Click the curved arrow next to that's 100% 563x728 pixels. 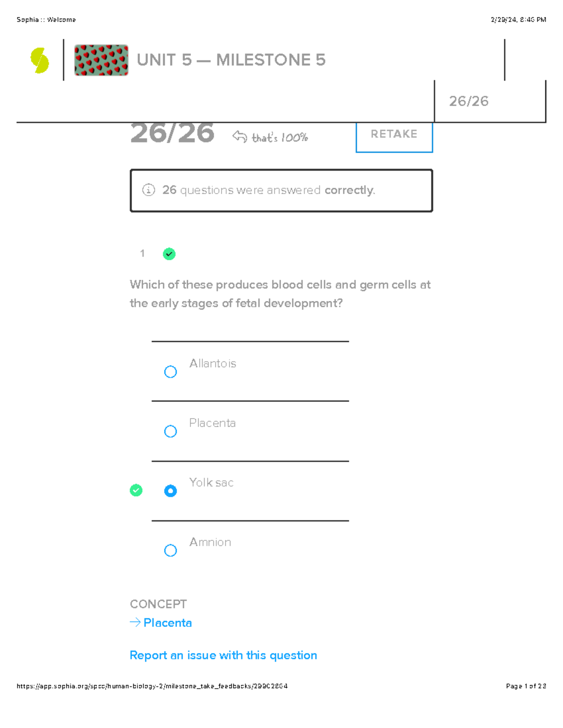pos(240,136)
